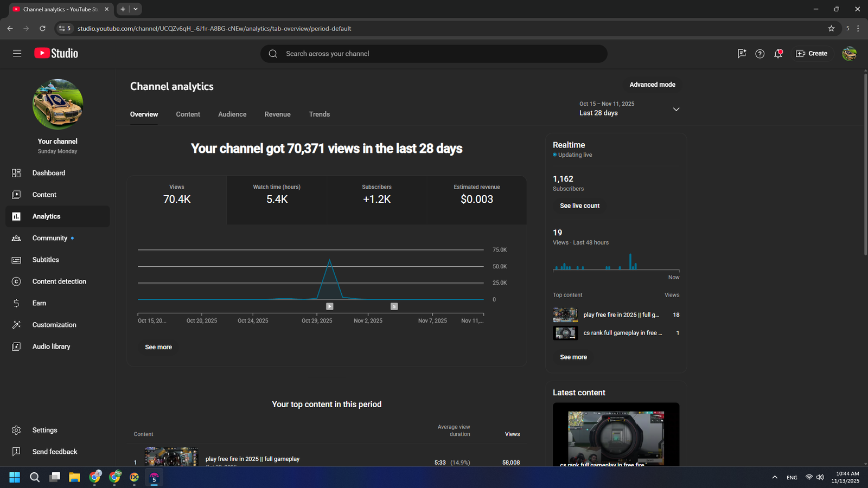Click the notifications bell icon
The image size is (868, 488).
click(778, 54)
